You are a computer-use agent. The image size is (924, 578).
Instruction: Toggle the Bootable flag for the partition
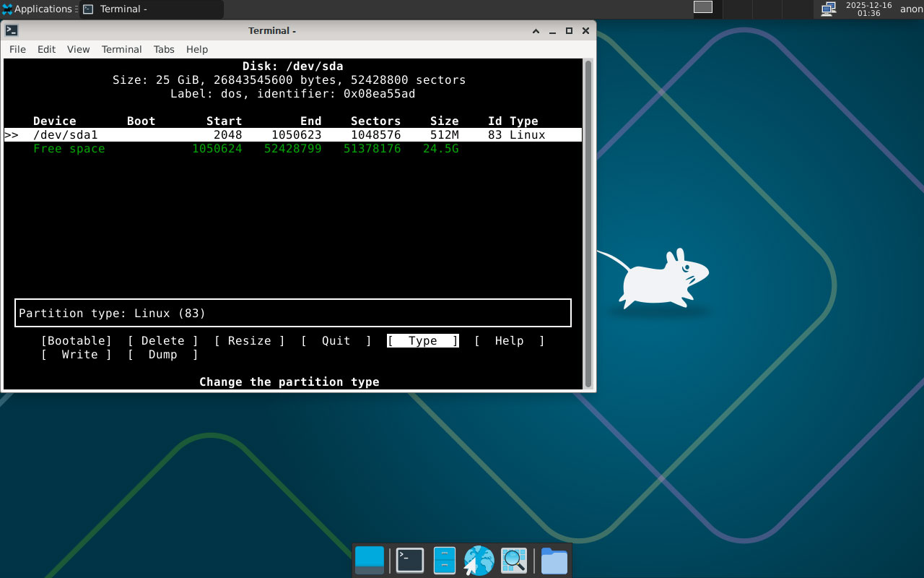pos(77,341)
